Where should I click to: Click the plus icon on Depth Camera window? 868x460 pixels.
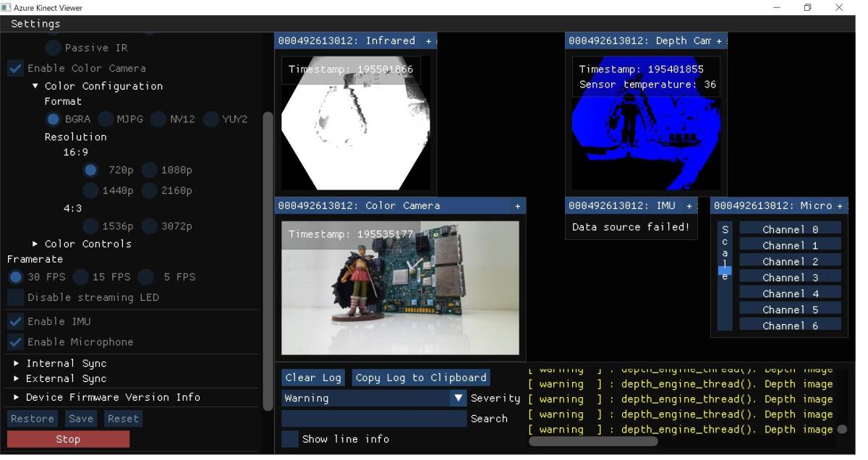coord(718,41)
